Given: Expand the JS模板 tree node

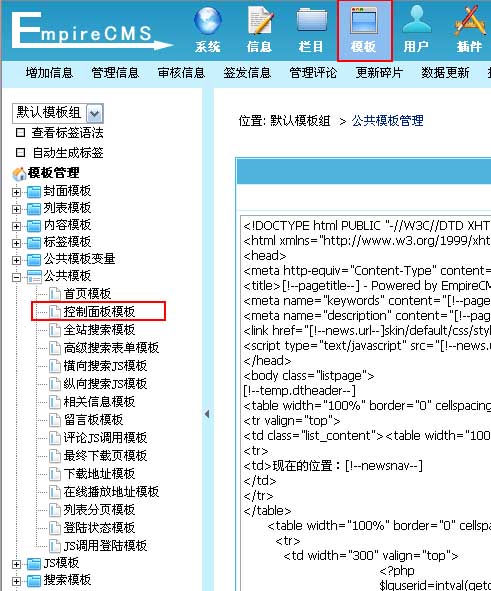Looking at the screenshot, I should [x=16, y=564].
